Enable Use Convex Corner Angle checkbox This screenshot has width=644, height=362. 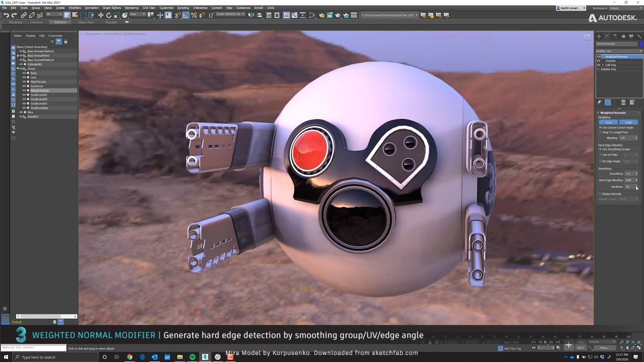[x=600, y=128]
